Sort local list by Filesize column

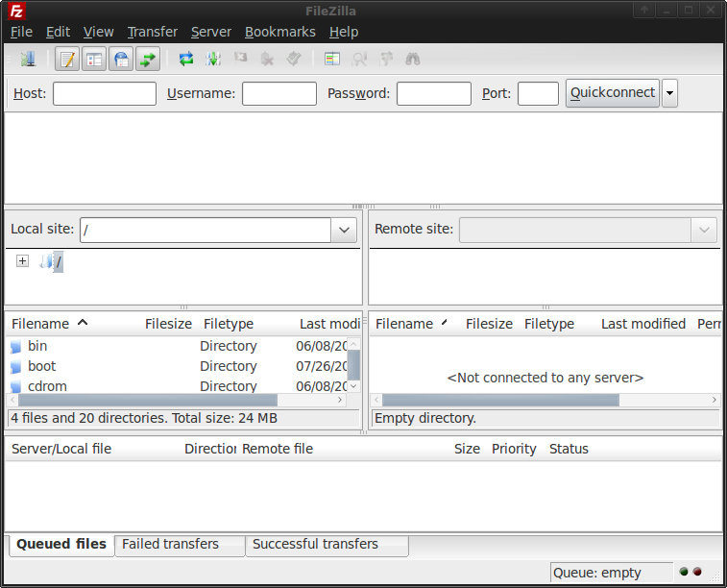[168, 324]
